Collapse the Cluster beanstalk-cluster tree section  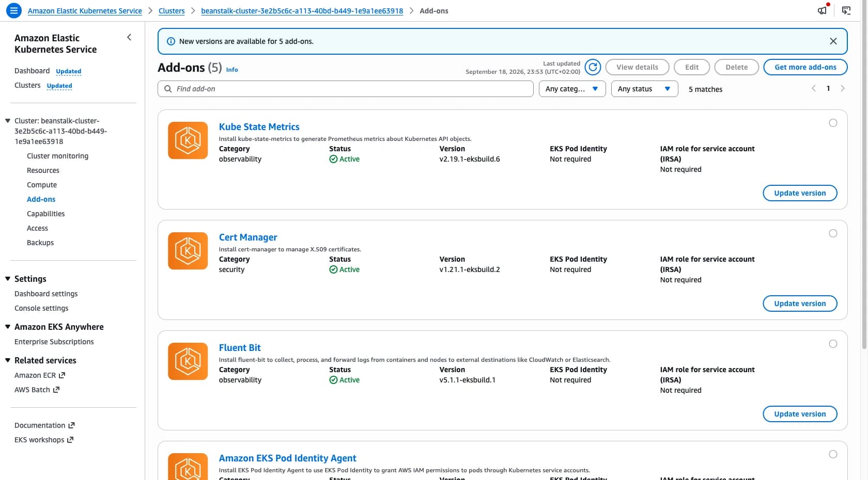point(8,121)
